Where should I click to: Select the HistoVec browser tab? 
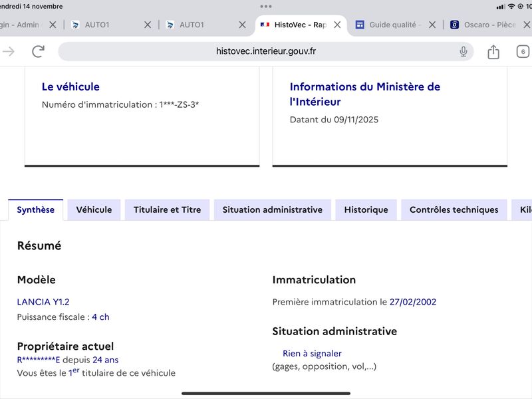[301, 25]
